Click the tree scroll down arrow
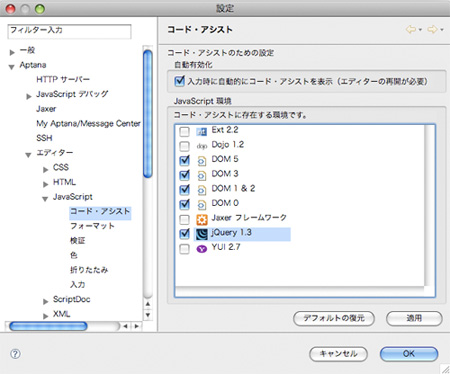Screen dimensions: 450x374 148,315
